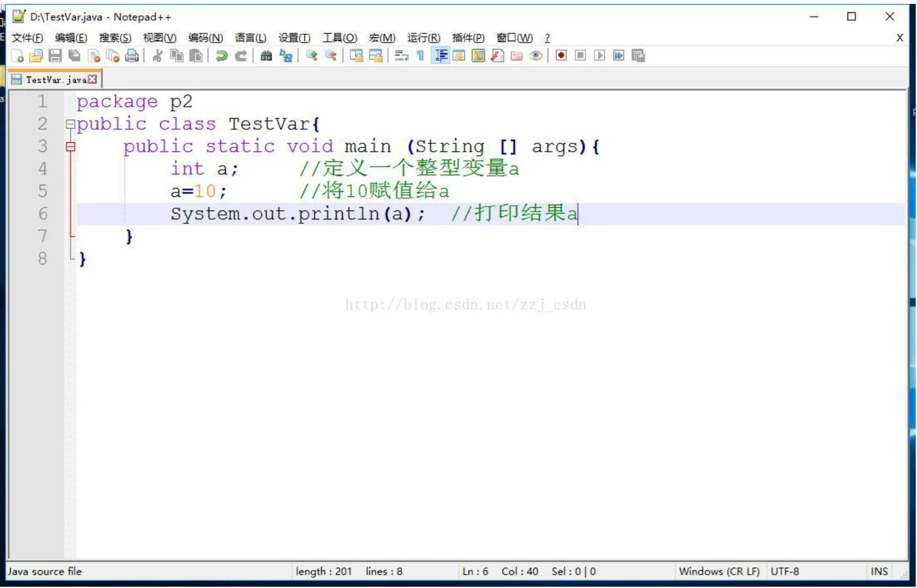The height and width of the screenshot is (588, 917).
Task: Click 'Java source file' status text
Action: pos(45,572)
